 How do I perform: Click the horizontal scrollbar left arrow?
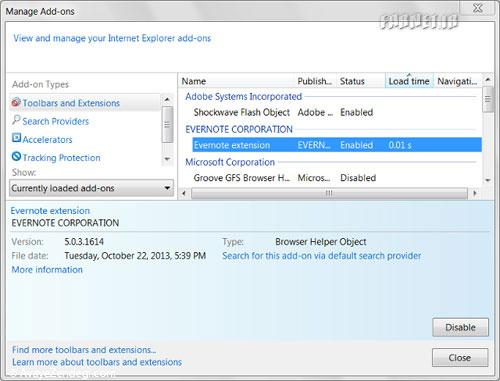[184, 193]
